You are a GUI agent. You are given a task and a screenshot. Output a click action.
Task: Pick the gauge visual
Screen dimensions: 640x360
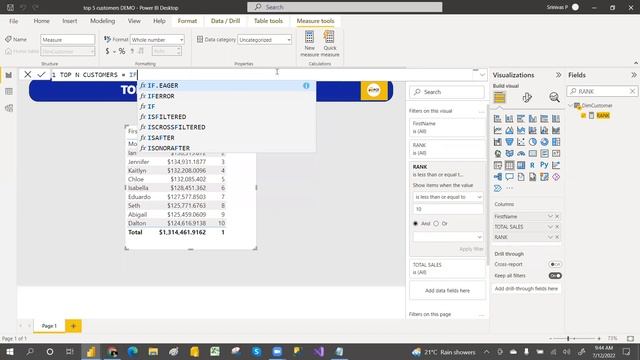(521, 154)
